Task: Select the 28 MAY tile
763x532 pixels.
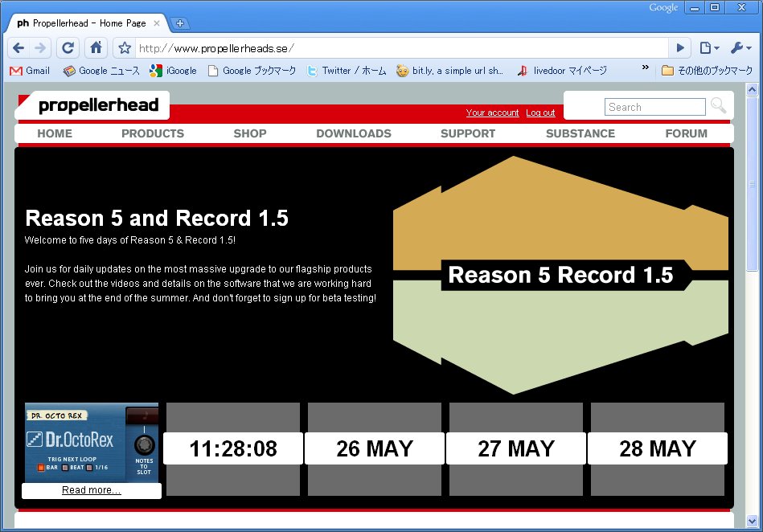Action: pos(658,449)
